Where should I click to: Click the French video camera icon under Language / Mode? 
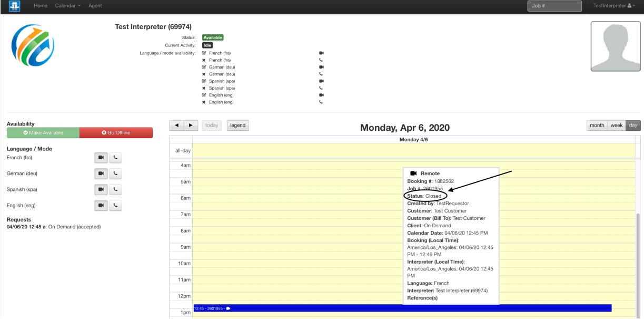pyautogui.click(x=101, y=157)
